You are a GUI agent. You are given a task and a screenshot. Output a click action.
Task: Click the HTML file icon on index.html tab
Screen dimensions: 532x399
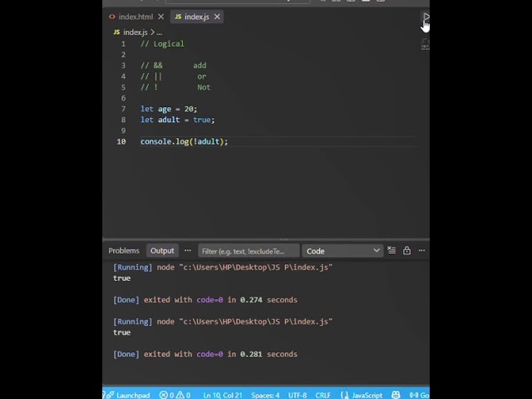(112, 17)
